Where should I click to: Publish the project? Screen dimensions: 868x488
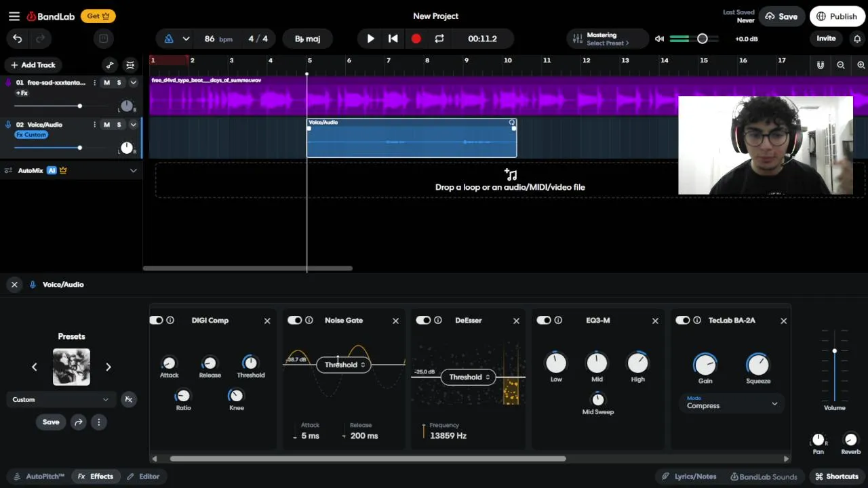(x=837, y=16)
